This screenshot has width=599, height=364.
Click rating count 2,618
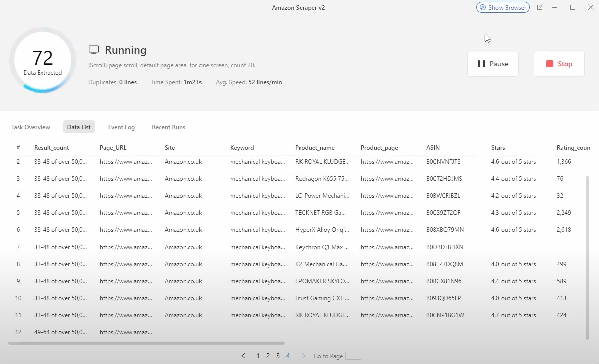click(x=564, y=229)
